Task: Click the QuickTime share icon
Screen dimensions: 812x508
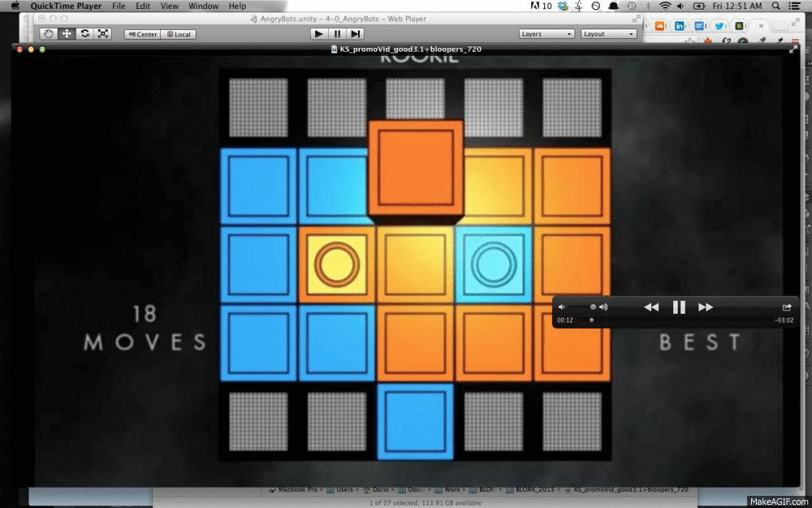Action: point(786,307)
